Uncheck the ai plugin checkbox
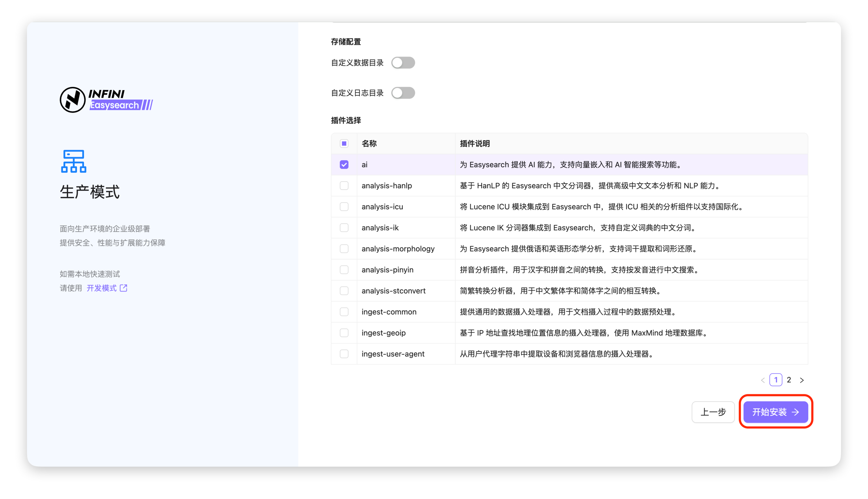Screen dimensions: 868x499 click(x=344, y=165)
